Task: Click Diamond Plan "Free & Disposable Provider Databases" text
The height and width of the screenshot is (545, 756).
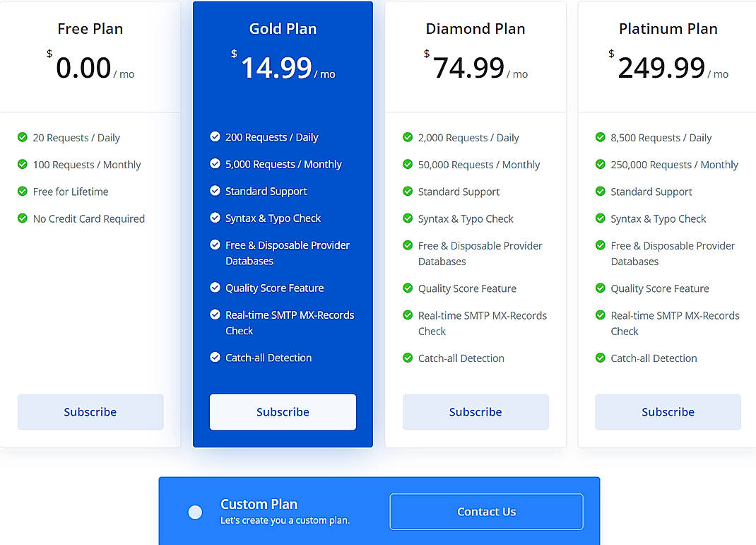Action: [480, 254]
